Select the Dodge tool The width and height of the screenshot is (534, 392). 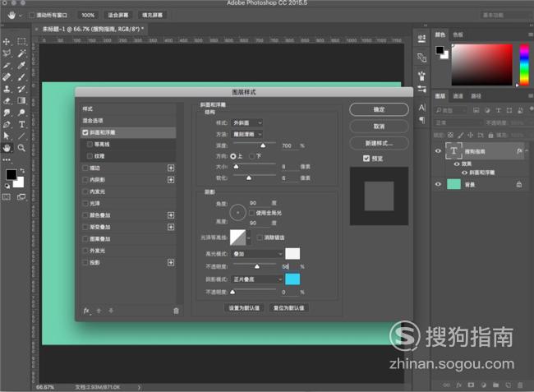[21, 113]
